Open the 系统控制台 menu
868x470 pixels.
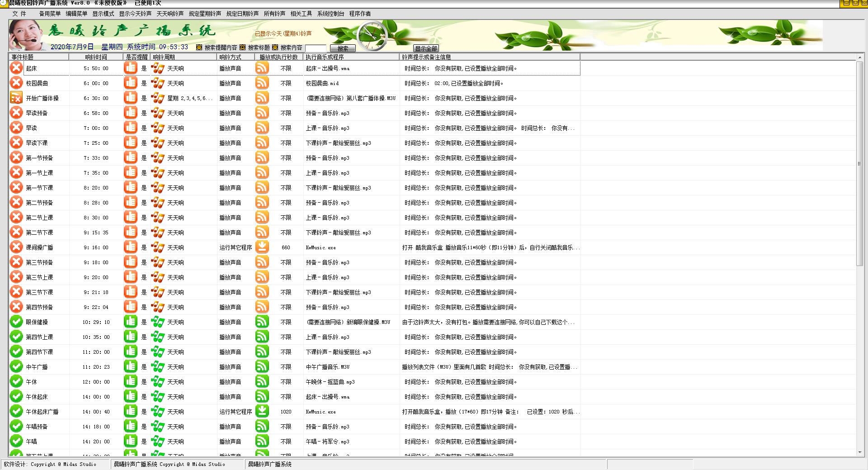click(x=330, y=14)
